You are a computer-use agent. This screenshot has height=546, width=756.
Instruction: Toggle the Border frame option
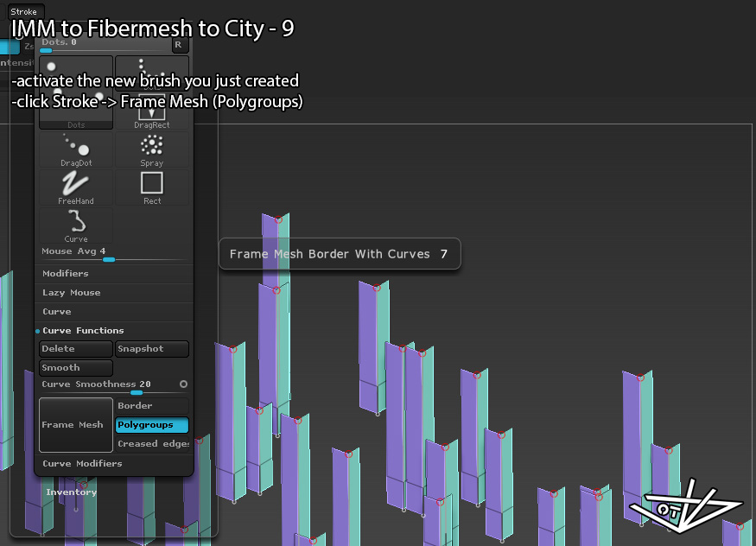[x=152, y=406]
